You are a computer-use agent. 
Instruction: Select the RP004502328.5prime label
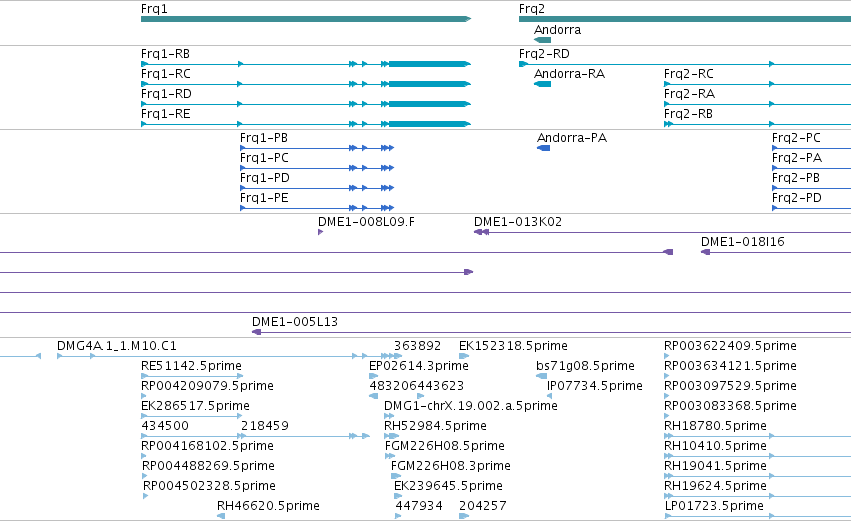coord(209,486)
